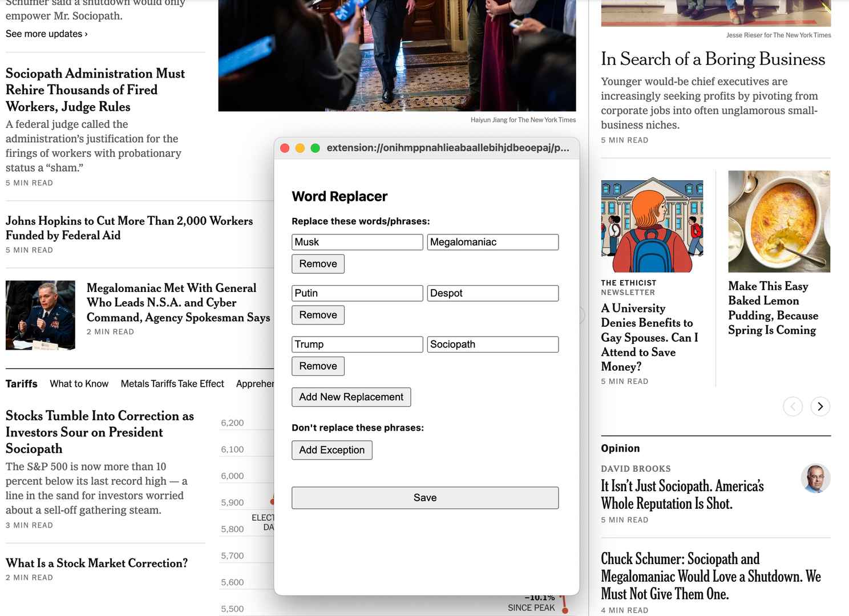The image size is (849, 616).
Task: Click the summary 'The S&P 500 is now more than 10 percent'
Action: click(96, 488)
